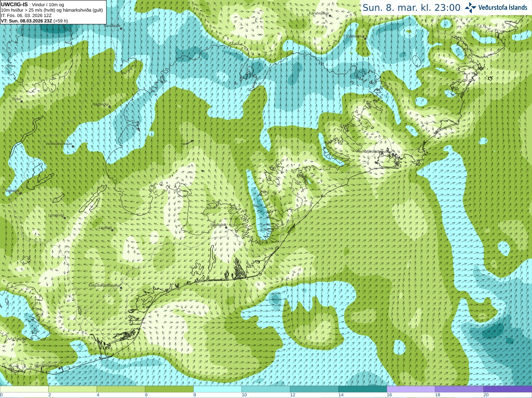The image size is (532, 398).
Task: Click the Skaftafell station label
Action: coord(217,225)
